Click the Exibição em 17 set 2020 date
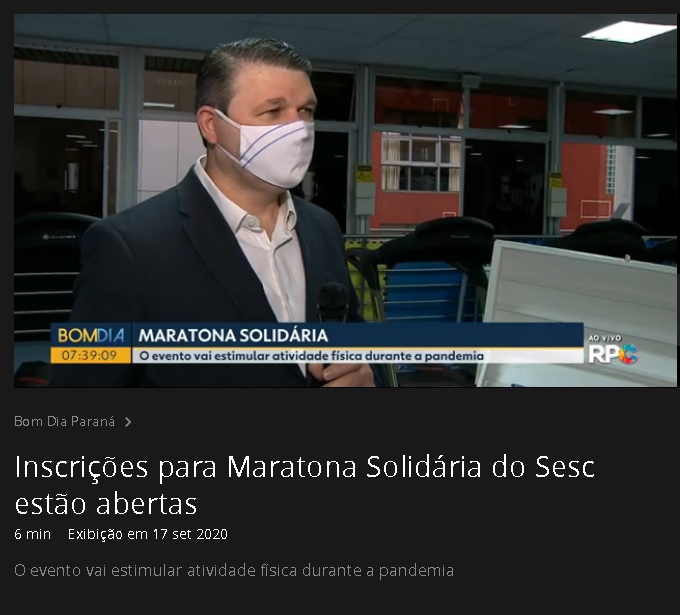The width and height of the screenshot is (680, 615). click(x=148, y=534)
